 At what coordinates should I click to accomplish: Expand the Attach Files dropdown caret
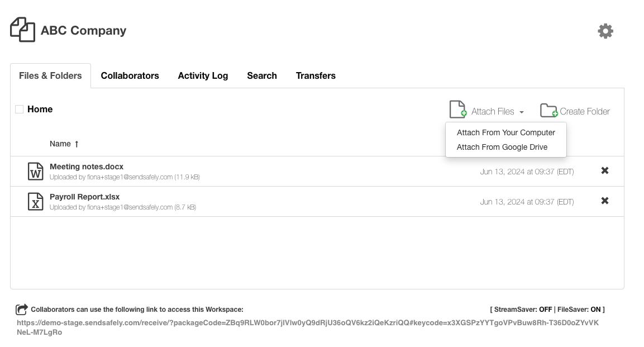521,112
